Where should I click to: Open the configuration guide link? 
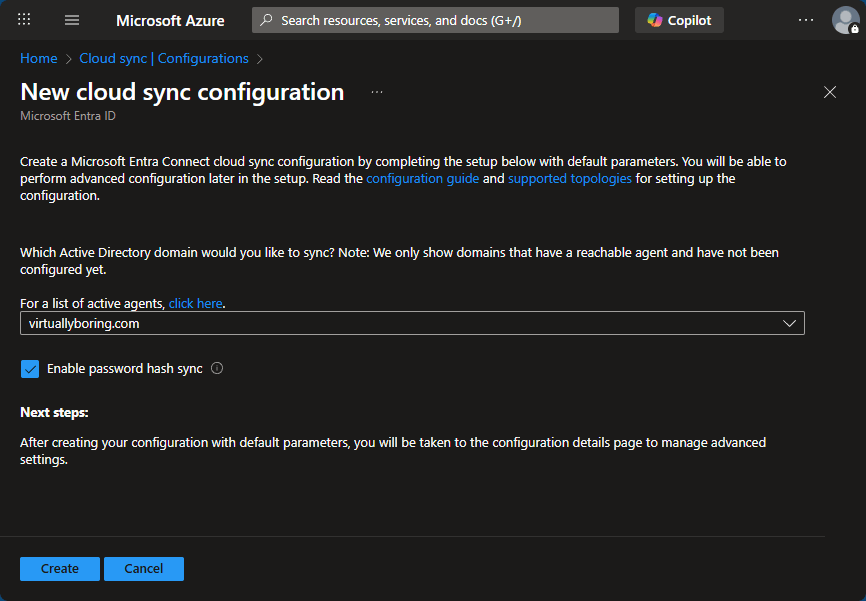423,178
